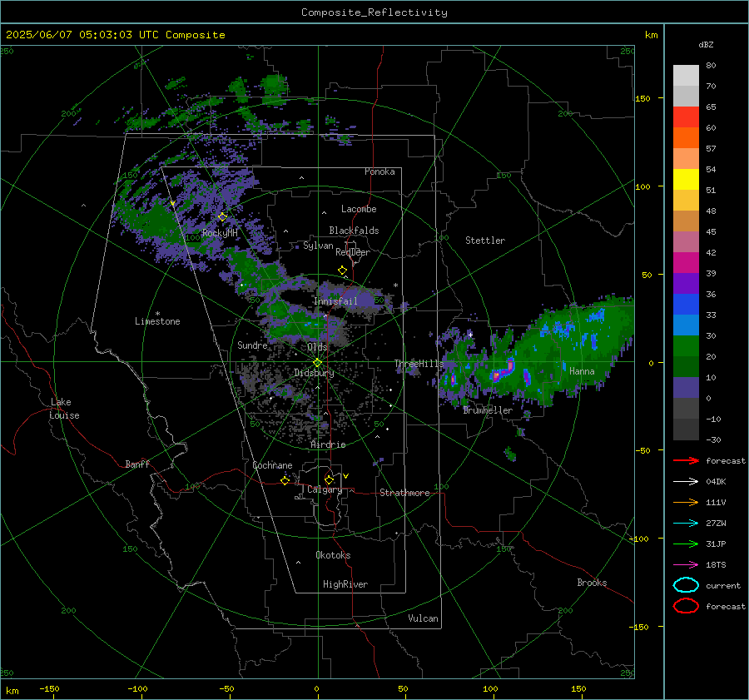Image resolution: width=749 pixels, height=700 pixels.
Task: Click the dBZ legend heading
Action: pyautogui.click(x=706, y=44)
